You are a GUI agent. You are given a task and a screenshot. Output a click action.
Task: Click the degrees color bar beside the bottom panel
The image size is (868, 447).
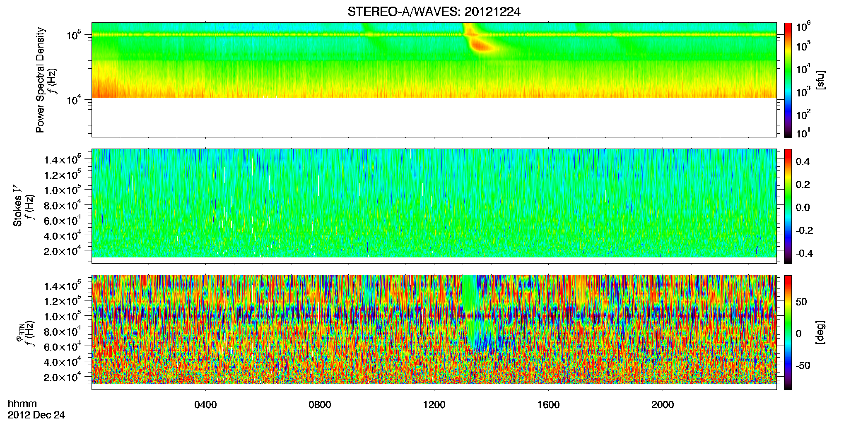[x=788, y=332]
